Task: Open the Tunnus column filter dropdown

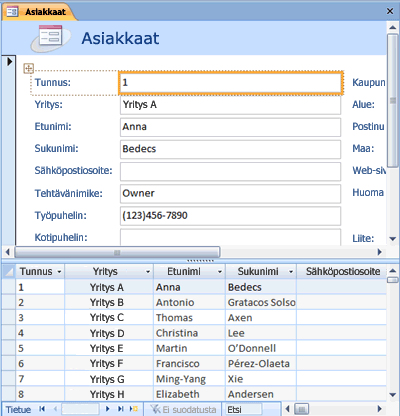Action: coord(59,272)
